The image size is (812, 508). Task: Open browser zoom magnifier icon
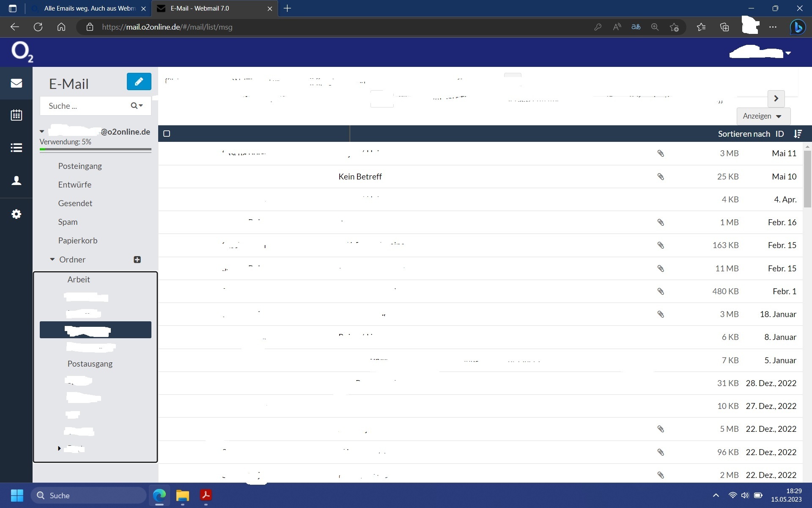655,27
